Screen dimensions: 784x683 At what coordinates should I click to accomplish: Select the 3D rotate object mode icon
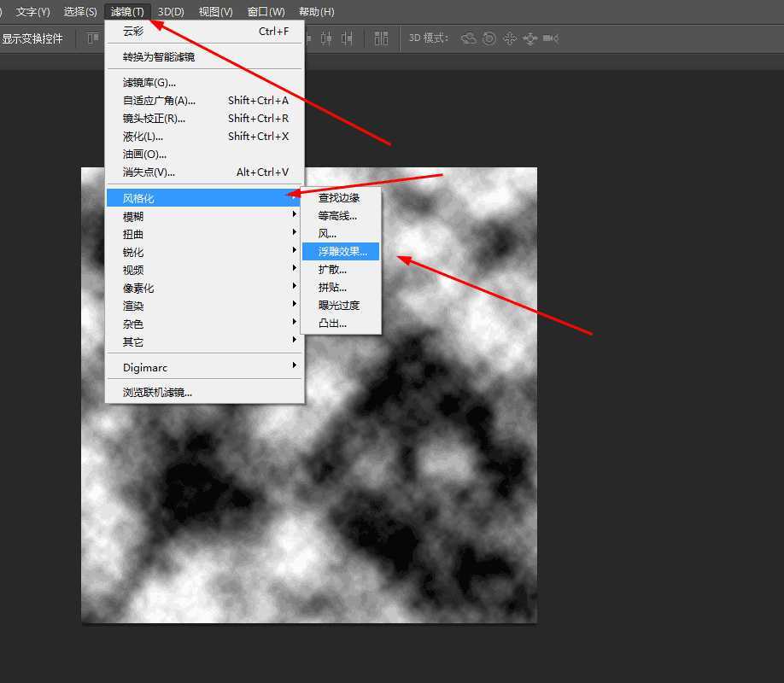(x=469, y=38)
